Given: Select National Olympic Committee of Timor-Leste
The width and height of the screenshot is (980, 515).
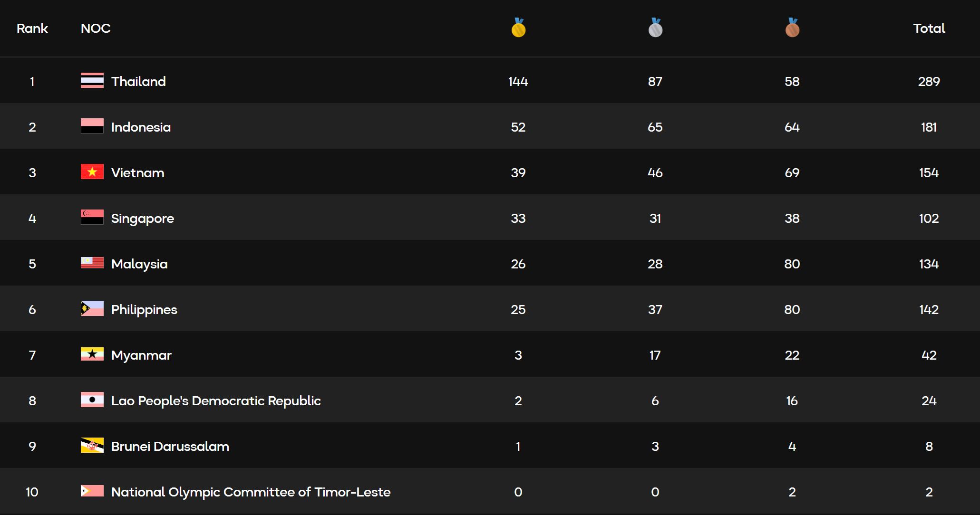Looking at the screenshot, I should pos(251,492).
